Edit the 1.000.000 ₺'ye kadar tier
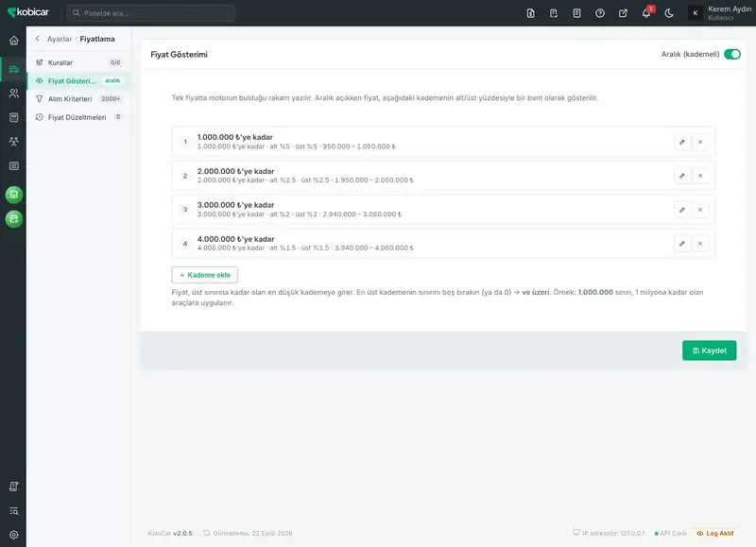756x547 pixels. (x=681, y=142)
